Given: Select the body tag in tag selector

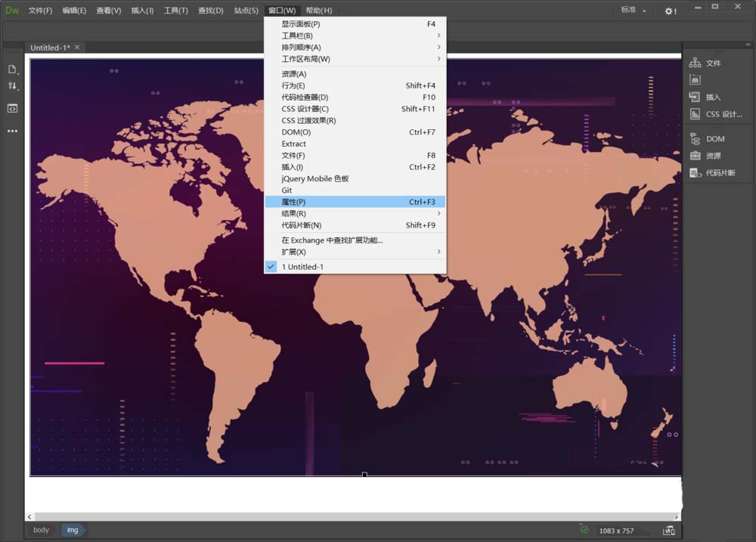Looking at the screenshot, I should (x=41, y=530).
